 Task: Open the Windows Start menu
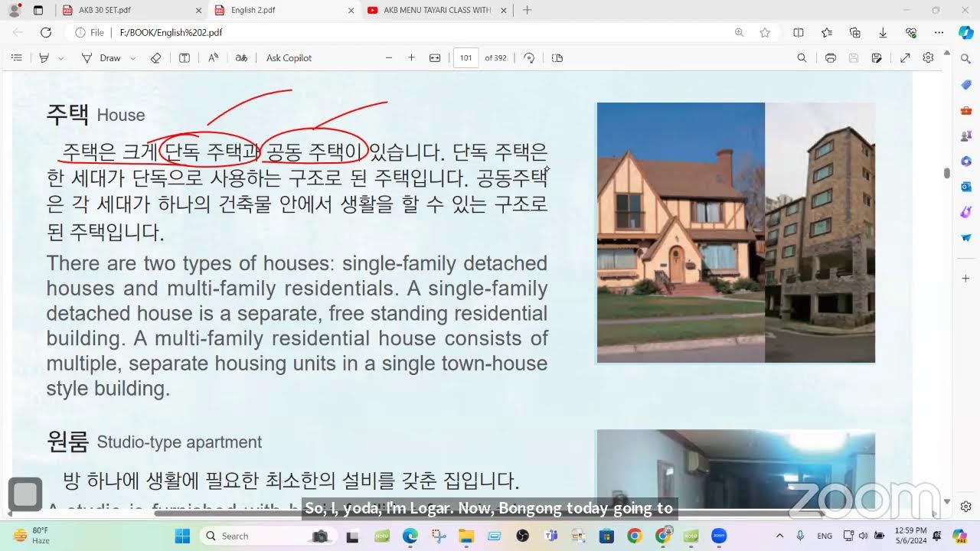click(182, 536)
